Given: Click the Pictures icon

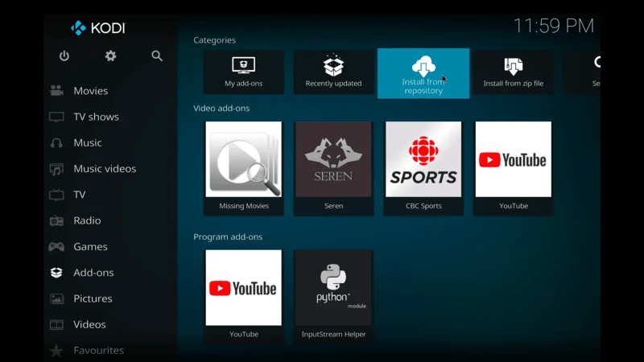Looking at the screenshot, I should 56,298.
